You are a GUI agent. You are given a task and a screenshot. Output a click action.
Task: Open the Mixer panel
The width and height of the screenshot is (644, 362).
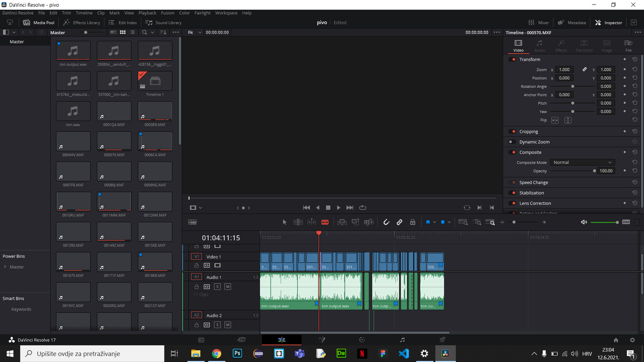(x=538, y=23)
